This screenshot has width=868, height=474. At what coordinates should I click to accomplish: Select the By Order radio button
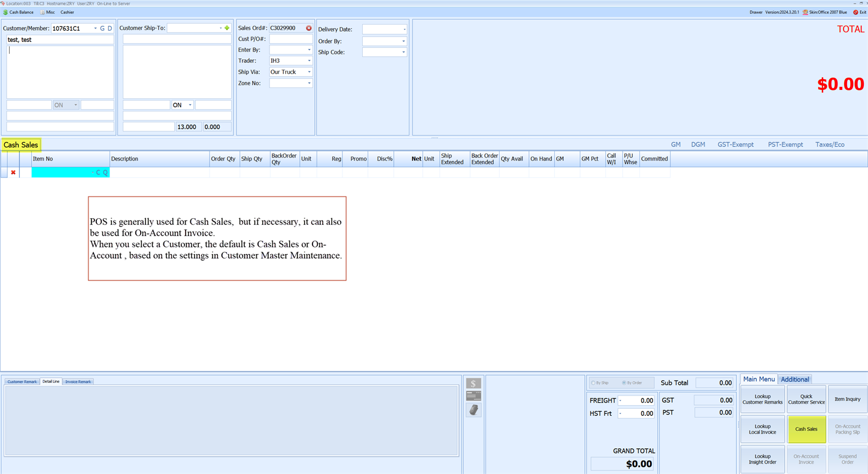pos(624,383)
